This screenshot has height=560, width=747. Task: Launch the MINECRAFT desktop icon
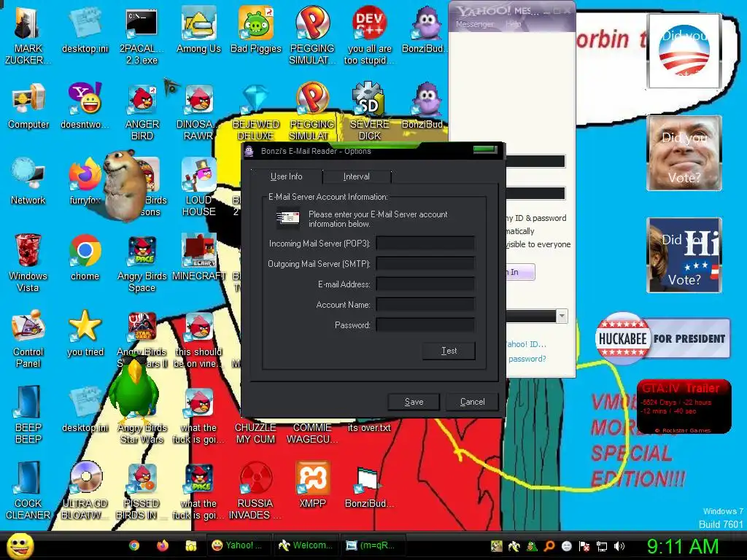(198, 257)
